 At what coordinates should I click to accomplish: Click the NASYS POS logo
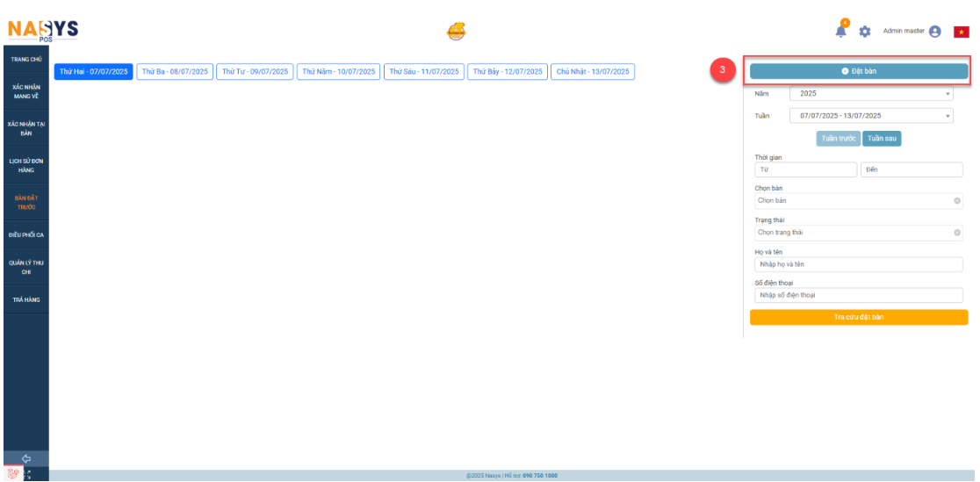[x=42, y=31]
